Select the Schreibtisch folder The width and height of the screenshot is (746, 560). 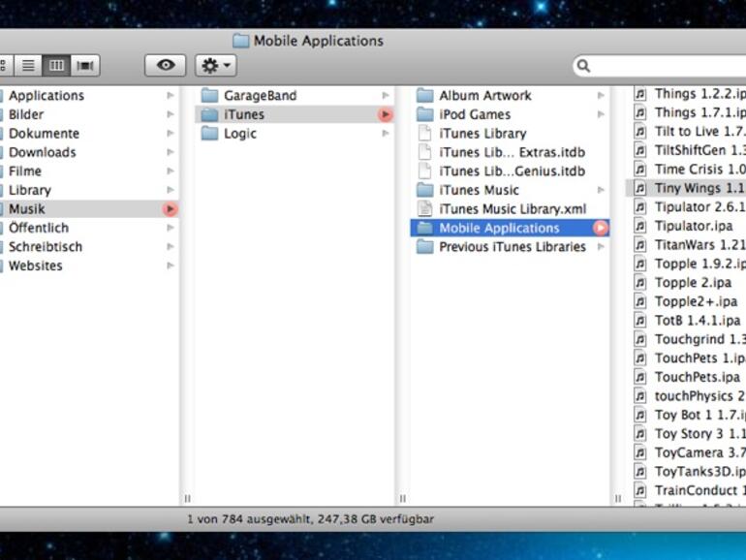(88, 247)
